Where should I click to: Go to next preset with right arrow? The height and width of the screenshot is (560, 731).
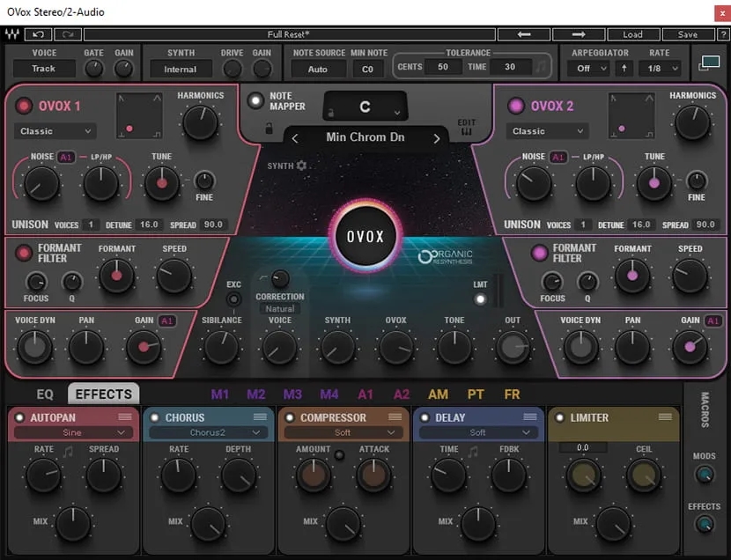[x=579, y=34]
